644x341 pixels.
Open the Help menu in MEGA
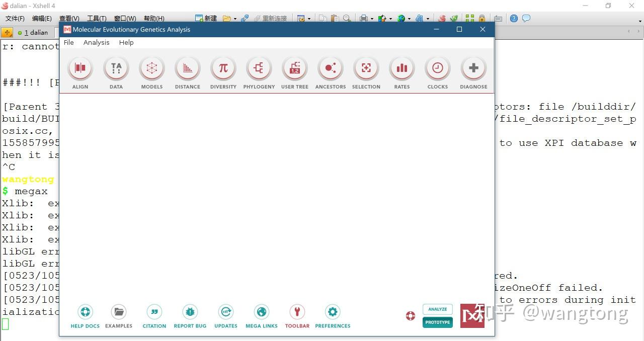(x=126, y=42)
